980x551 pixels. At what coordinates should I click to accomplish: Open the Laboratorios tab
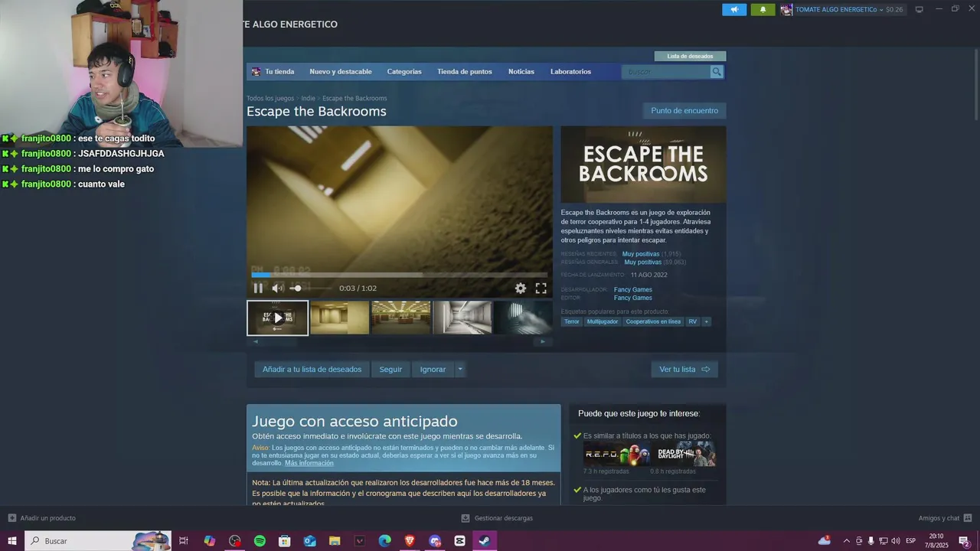(x=570, y=72)
